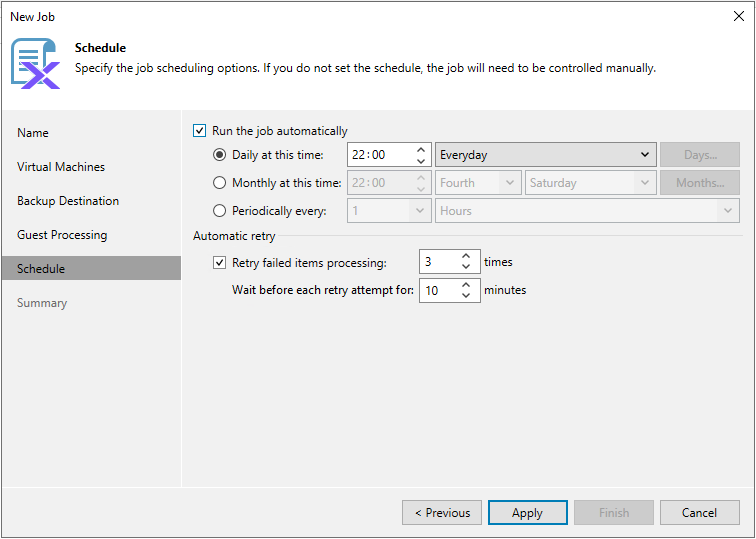Click the Apply button

point(527,512)
